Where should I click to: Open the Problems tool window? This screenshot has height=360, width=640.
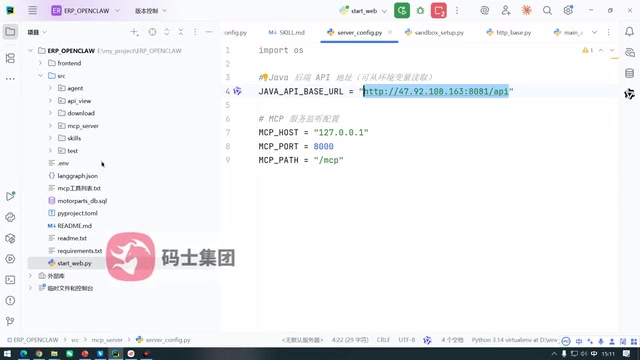[10, 300]
